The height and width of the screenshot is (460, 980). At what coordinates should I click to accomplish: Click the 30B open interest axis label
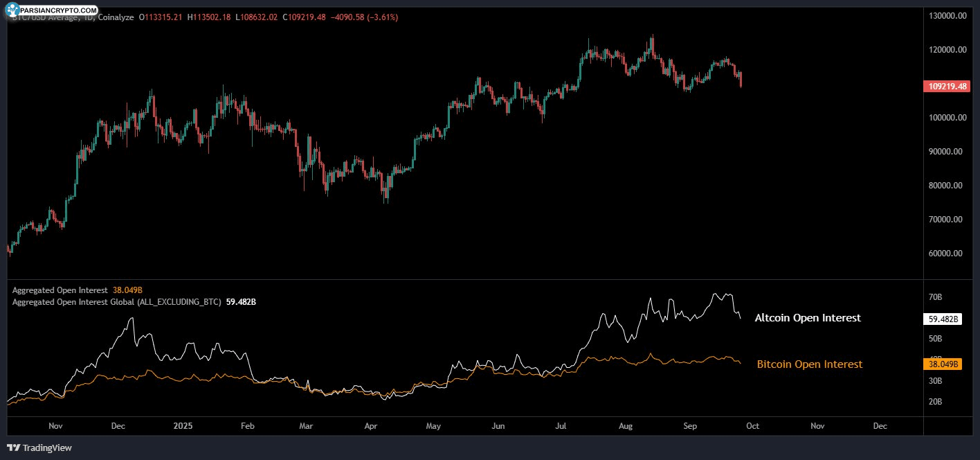click(935, 381)
